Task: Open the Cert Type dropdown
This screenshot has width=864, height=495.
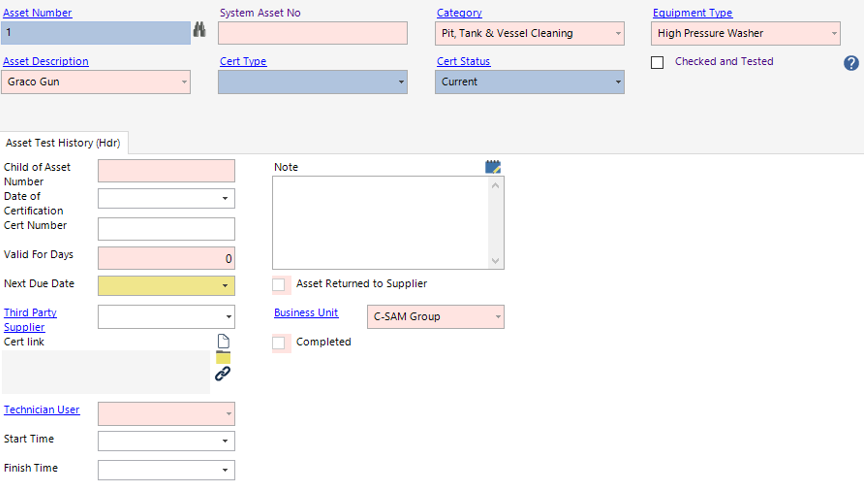Action: click(401, 82)
